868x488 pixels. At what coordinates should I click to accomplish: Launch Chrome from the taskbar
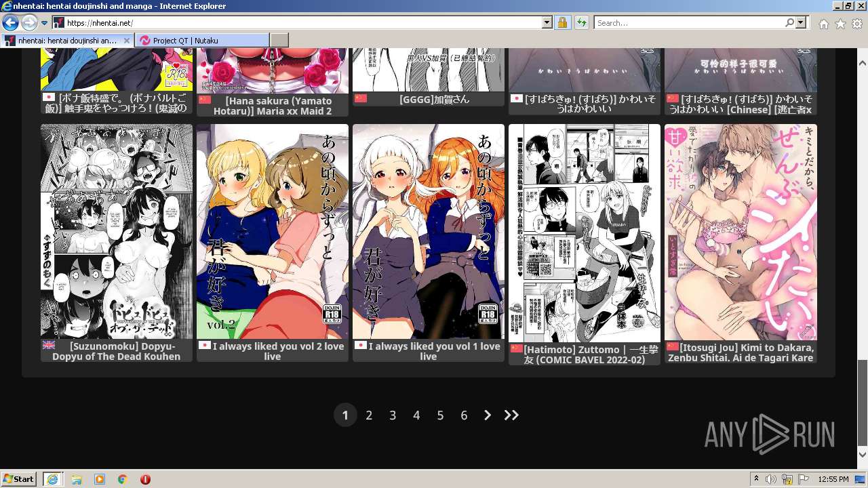(x=123, y=479)
